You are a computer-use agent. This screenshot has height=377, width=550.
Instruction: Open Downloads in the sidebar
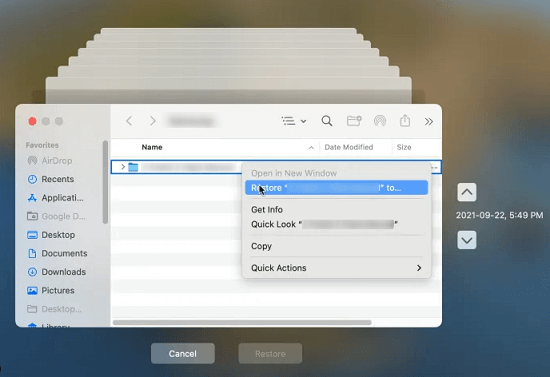click(x=63, y=272)
